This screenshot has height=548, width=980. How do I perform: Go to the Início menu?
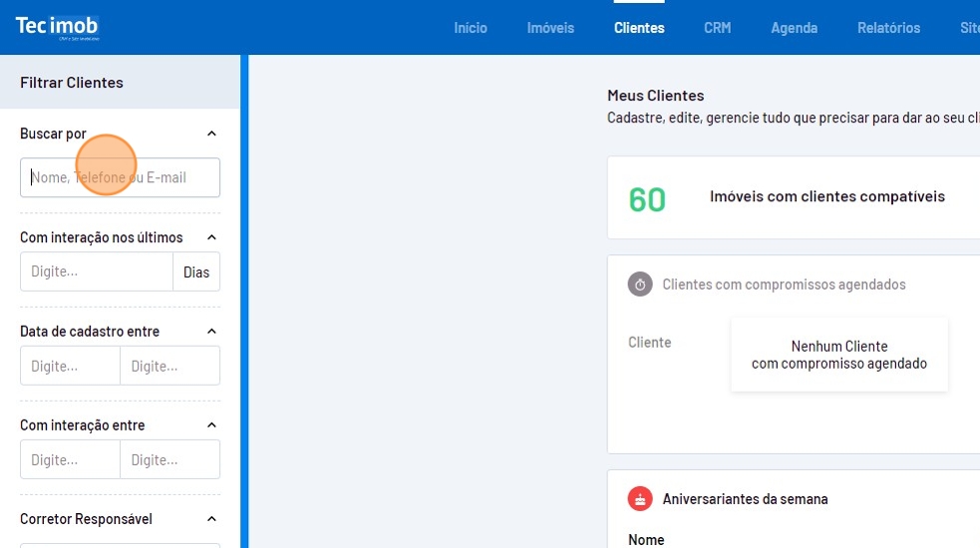click(471, 28)
